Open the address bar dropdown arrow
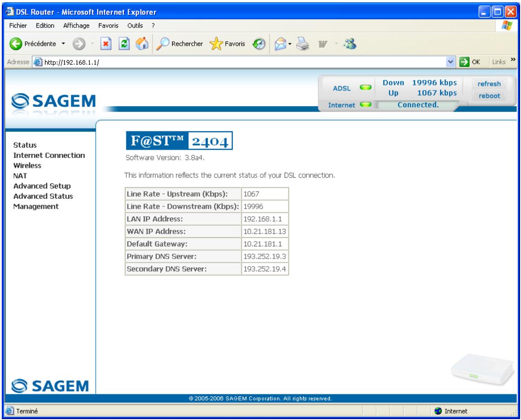The width and height of the screenshot is (521, 420). 450,62
